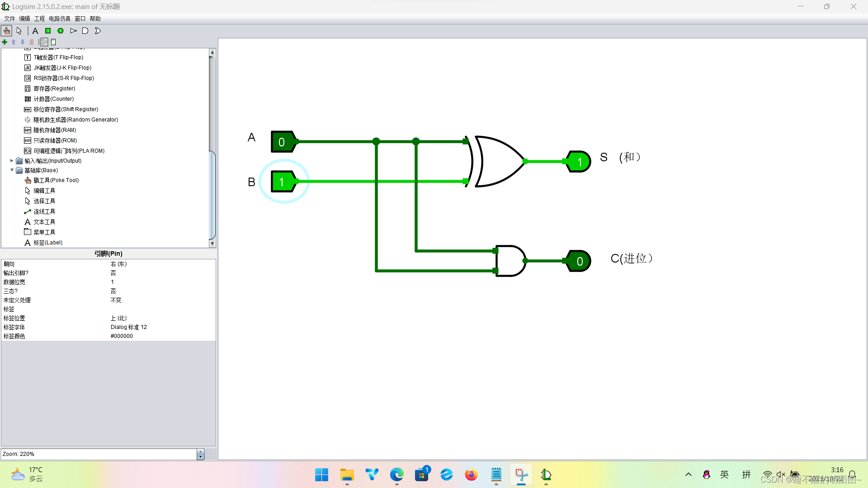Select 计数器(Counter) in the component tree
The image size is (868, 488).
(53, 99)
